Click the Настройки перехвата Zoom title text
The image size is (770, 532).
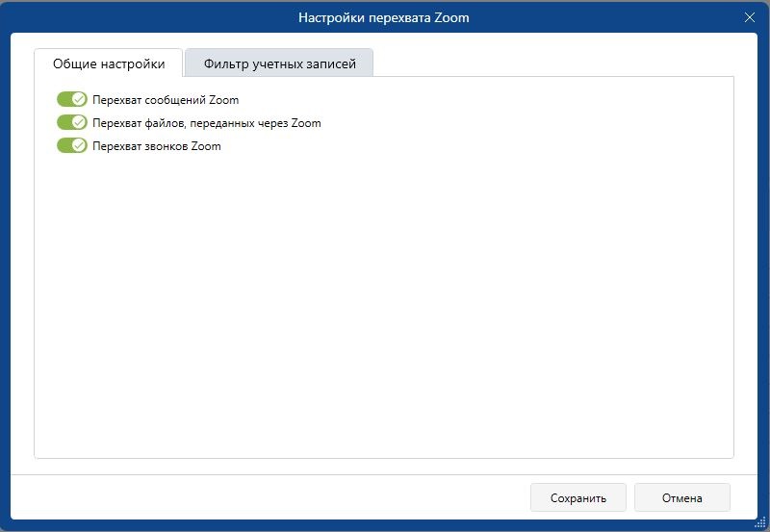click(x=383, y=17)
